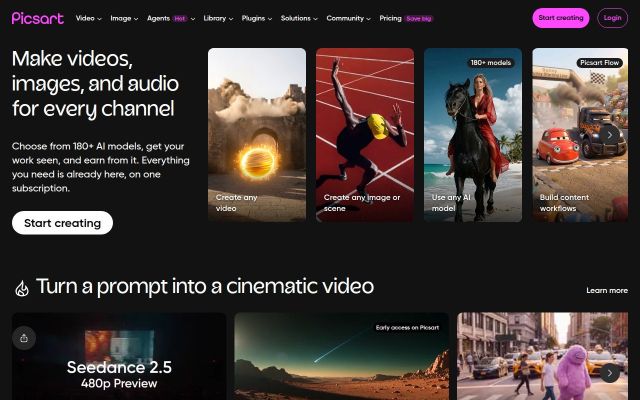The height and width of the screenshot is (400, 640).
Task: Click the Picsart logo
Action: click(38, 18)
